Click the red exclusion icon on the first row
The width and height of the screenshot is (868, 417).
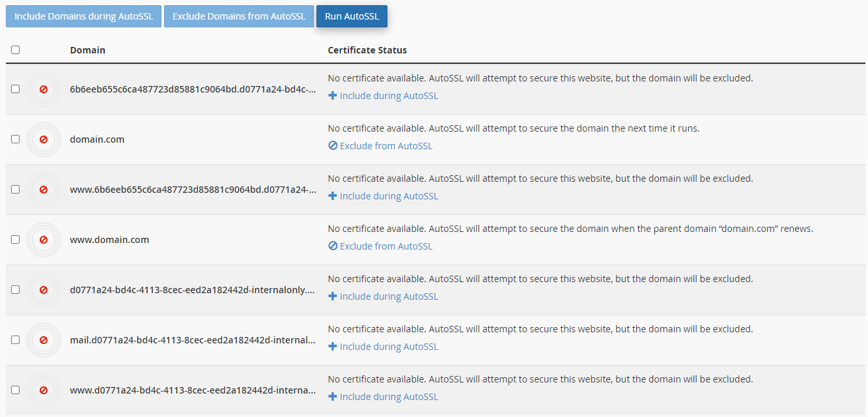[x=44, y=89]
